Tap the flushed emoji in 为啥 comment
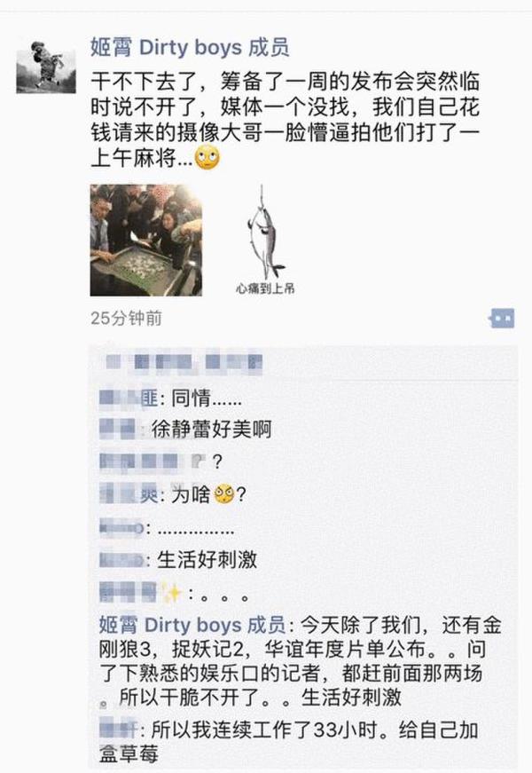 (x=224, y=494)
